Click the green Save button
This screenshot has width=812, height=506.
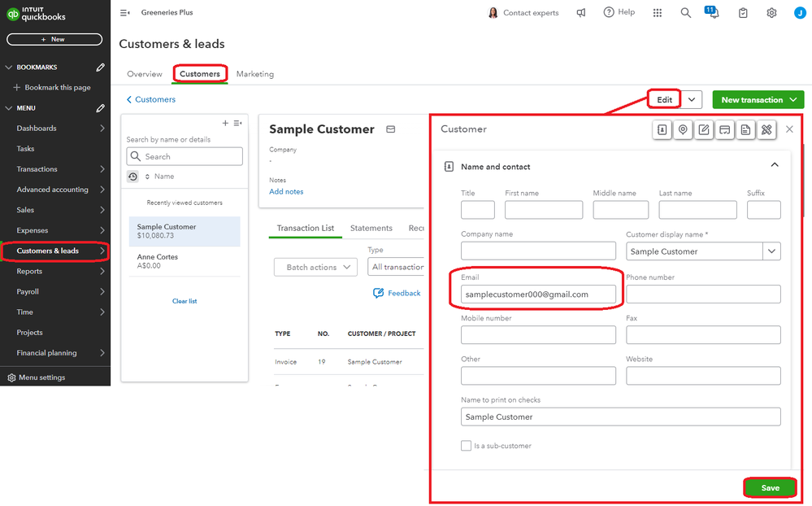[x=770, y=488]
